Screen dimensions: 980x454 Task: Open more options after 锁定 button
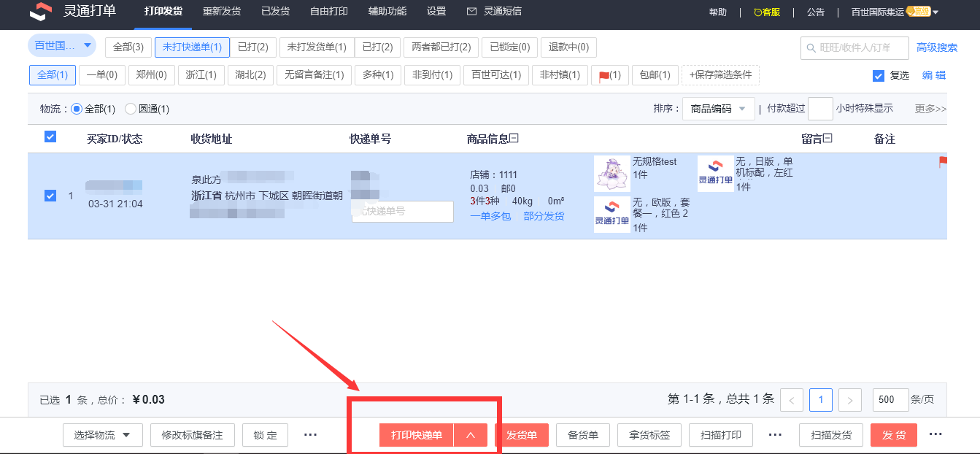point(310,435)
